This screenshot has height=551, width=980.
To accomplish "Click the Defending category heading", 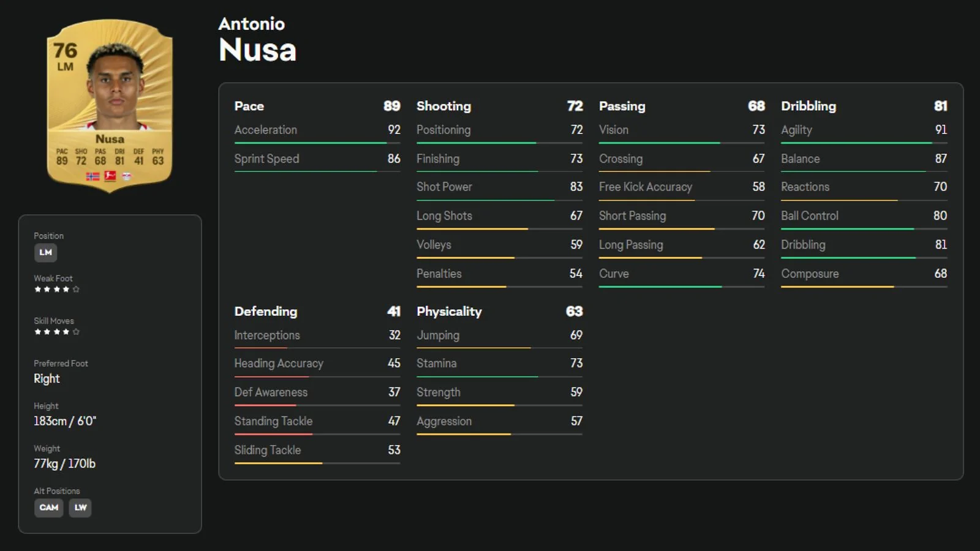I will (x=266, y=312).
